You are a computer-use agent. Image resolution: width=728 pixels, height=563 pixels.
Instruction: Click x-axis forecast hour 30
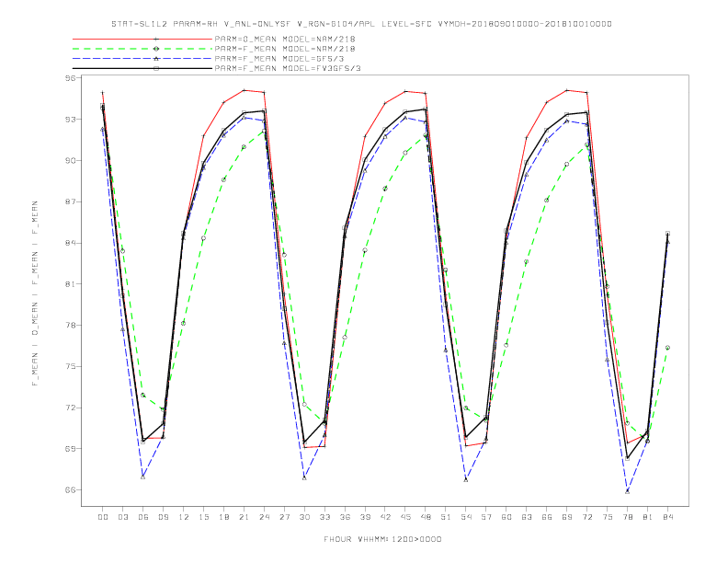[304, 517]
